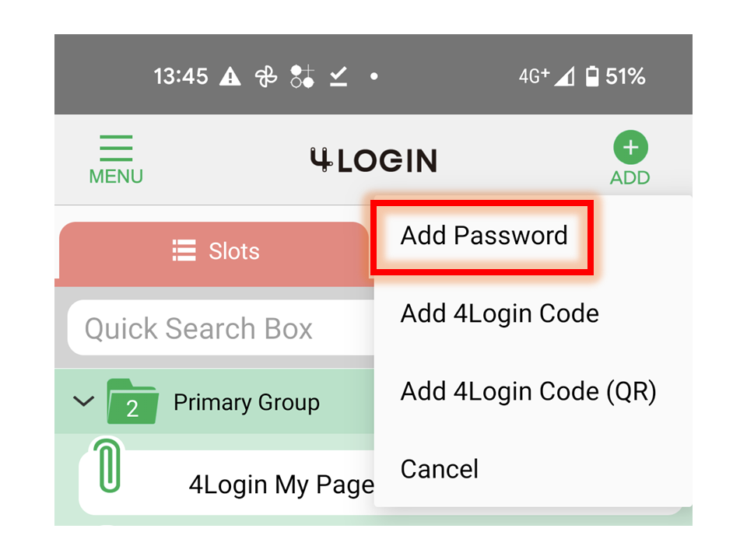747x560 pixels.
Task: Tap the pinwheel status bar icon
Action: [x=266, y=76]
